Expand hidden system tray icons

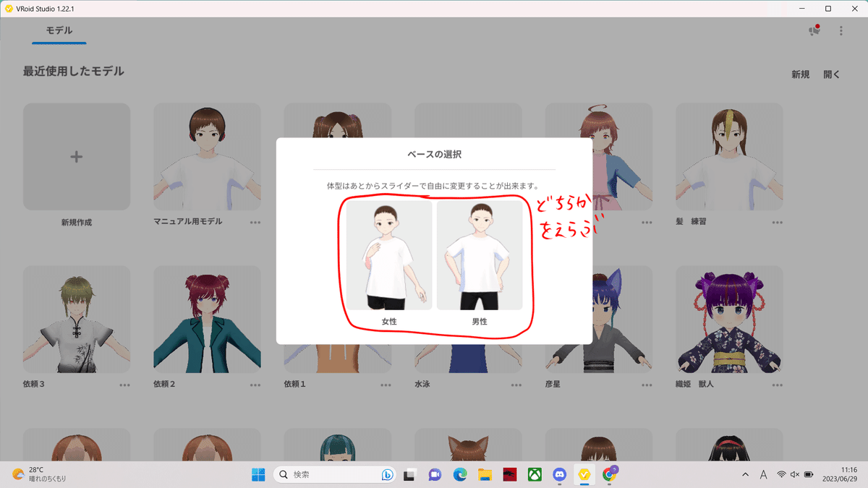744,474
